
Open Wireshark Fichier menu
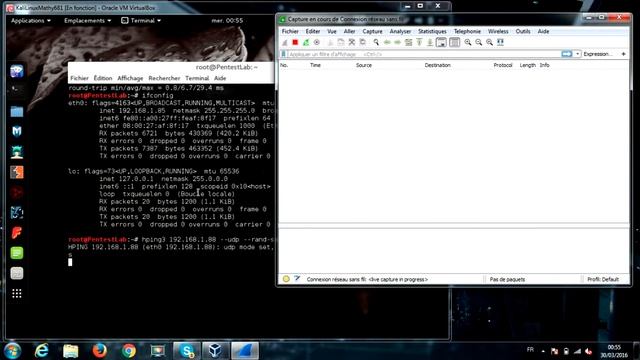tap(290, 31)
